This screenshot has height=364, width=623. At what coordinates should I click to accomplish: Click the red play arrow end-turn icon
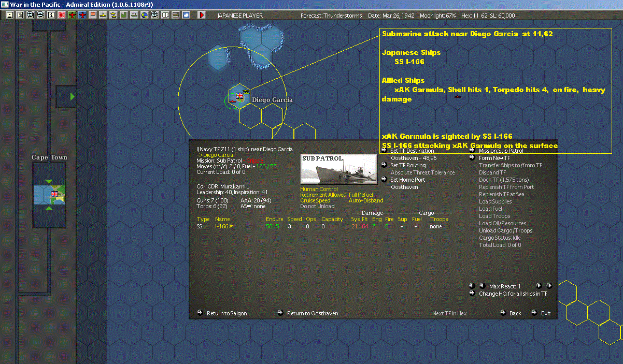point(202,16)
